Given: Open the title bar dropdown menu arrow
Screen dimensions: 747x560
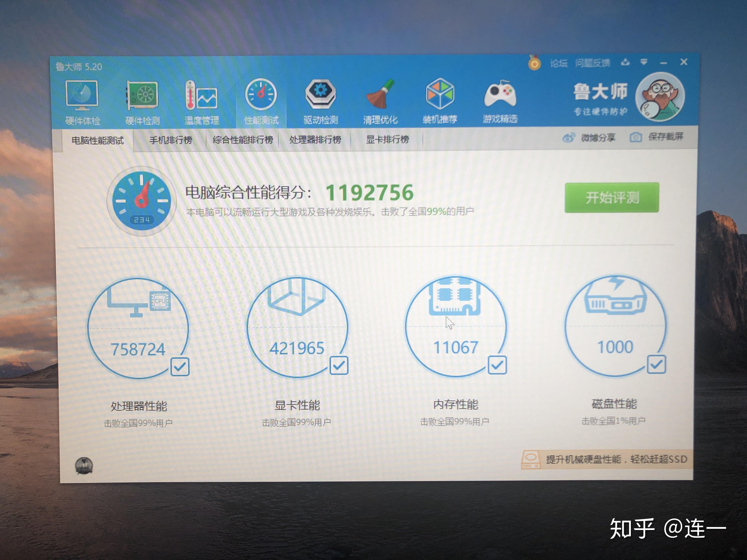Looking at the screenshot, I should [x=644, y=62].
